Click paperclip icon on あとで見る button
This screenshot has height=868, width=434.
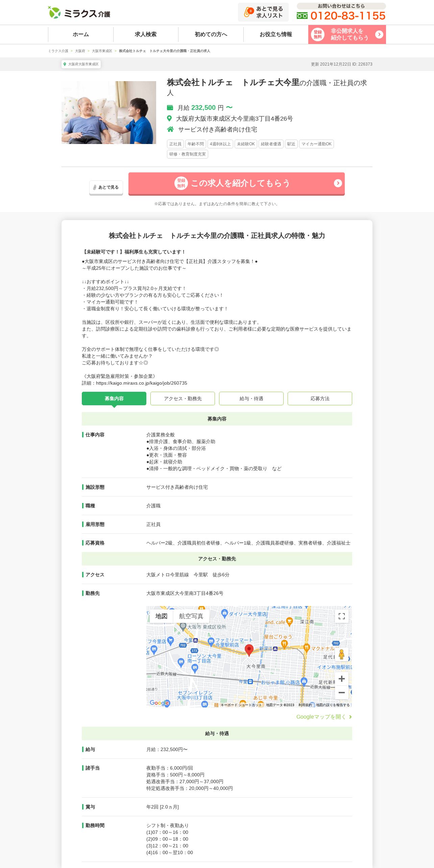pos(95,187)
